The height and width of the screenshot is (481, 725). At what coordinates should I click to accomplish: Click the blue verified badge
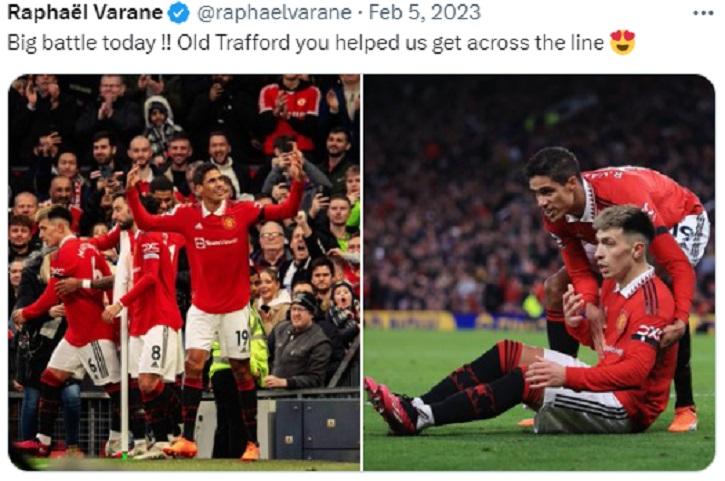(x=178, y=13)
